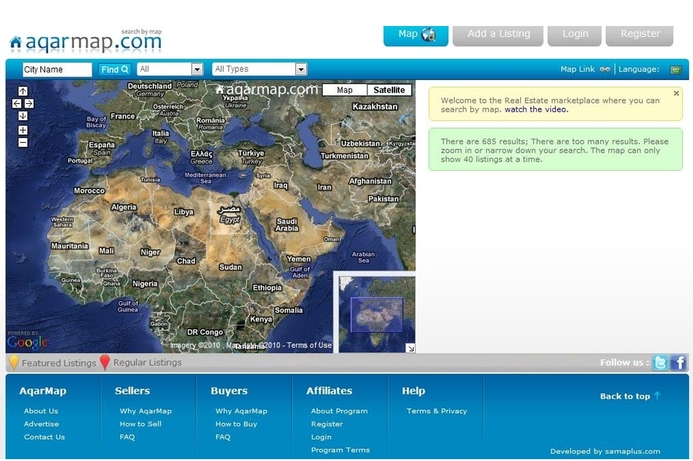Open About Program affiliates link
Viewport: 693px width, 461px height.
(339, 411)
